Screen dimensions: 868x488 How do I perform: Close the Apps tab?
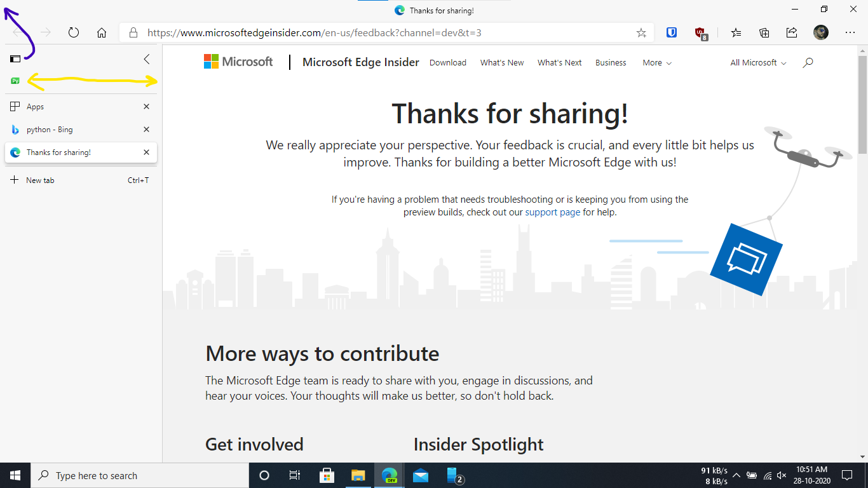pos(147,107)
